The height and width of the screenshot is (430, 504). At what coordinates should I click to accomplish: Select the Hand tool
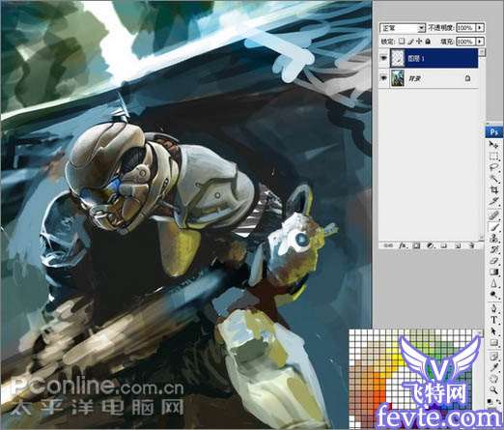click(493, 379)
